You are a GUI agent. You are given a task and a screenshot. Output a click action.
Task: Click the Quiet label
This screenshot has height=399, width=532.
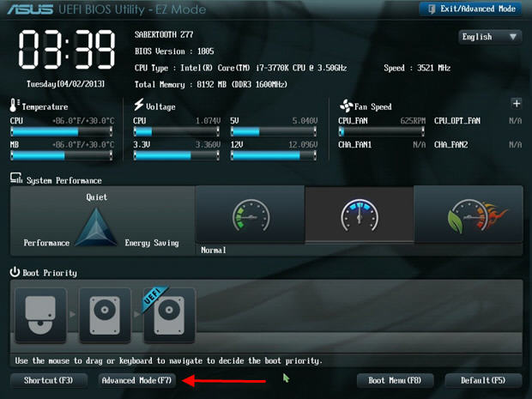pyautogui.click(x=97, y=197)
